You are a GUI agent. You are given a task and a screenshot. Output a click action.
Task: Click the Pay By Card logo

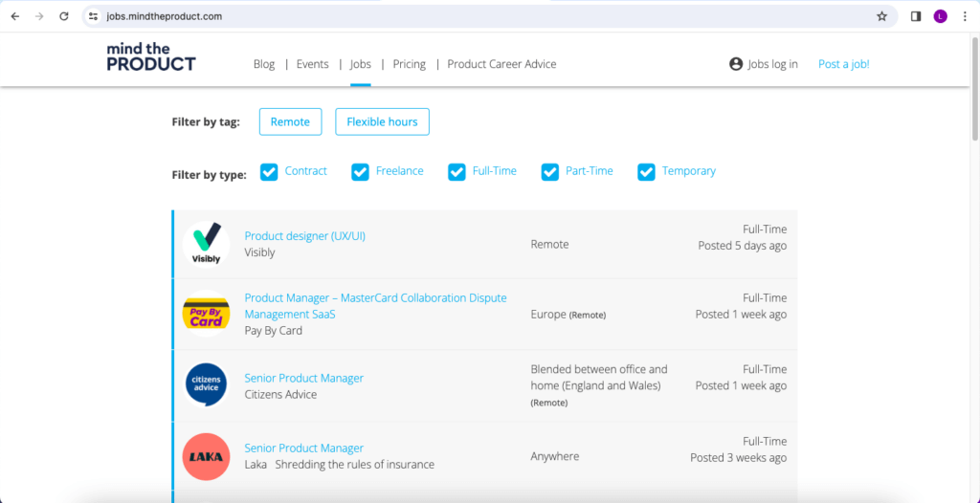[206, 314]
